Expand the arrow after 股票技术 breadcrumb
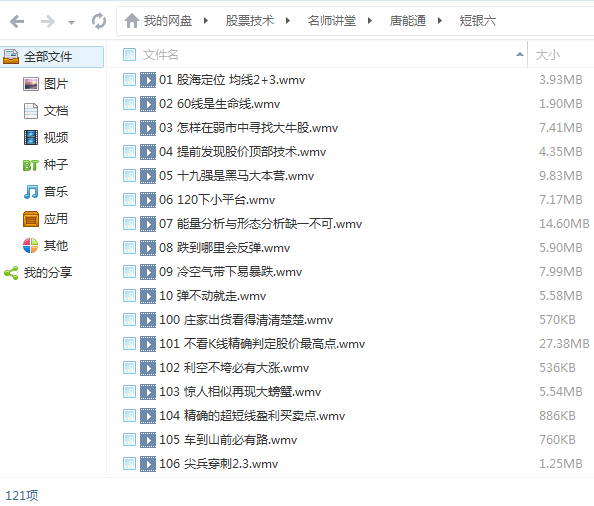Screen dimensions: 594x506 (x=288, y=20)
